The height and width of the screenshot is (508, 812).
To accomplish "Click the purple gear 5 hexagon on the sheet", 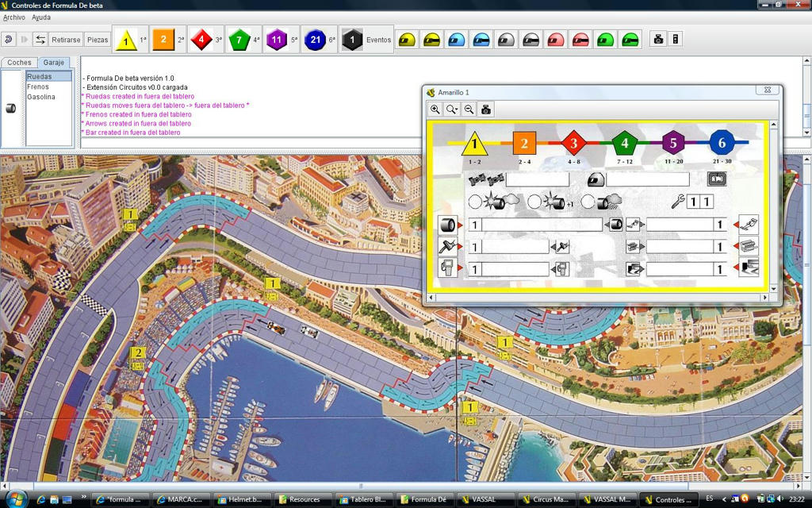I will coord(673,143).
